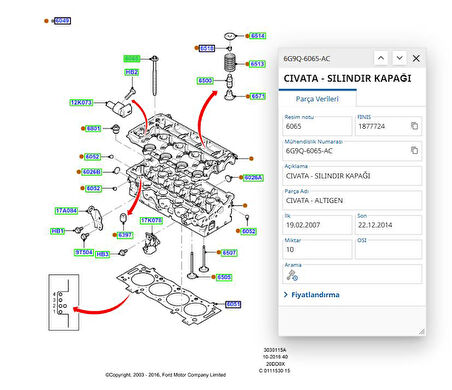Go to previous part with up arrow
The image size is (452, 390).
[381, 58]
